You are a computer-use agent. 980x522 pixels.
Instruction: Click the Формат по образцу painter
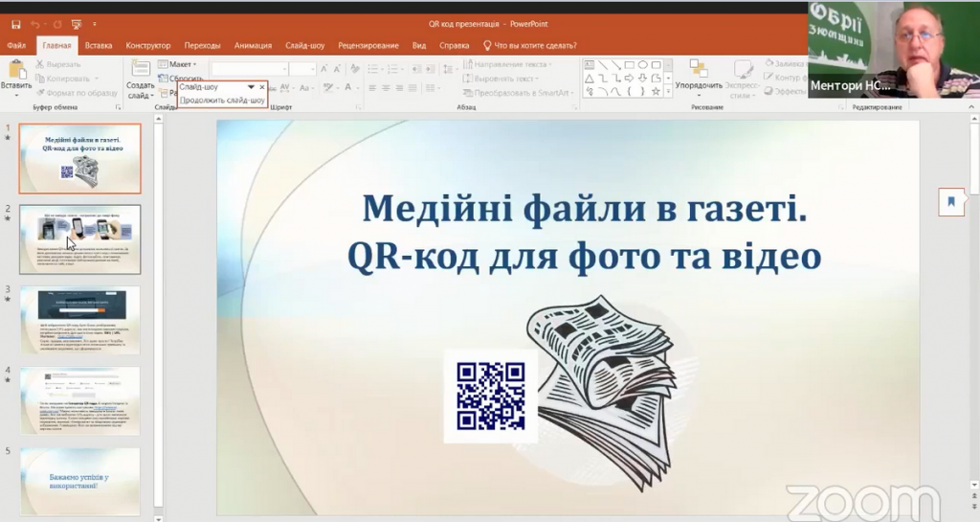77,93
